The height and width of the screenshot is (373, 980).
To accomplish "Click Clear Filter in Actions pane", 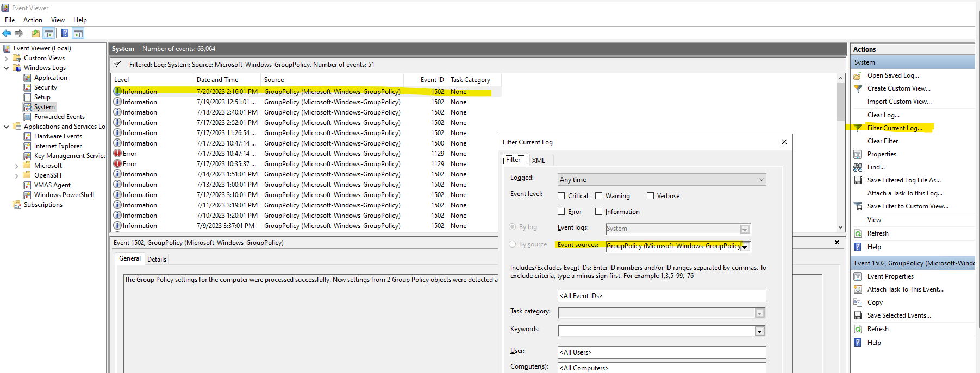I will pos(883,141).
